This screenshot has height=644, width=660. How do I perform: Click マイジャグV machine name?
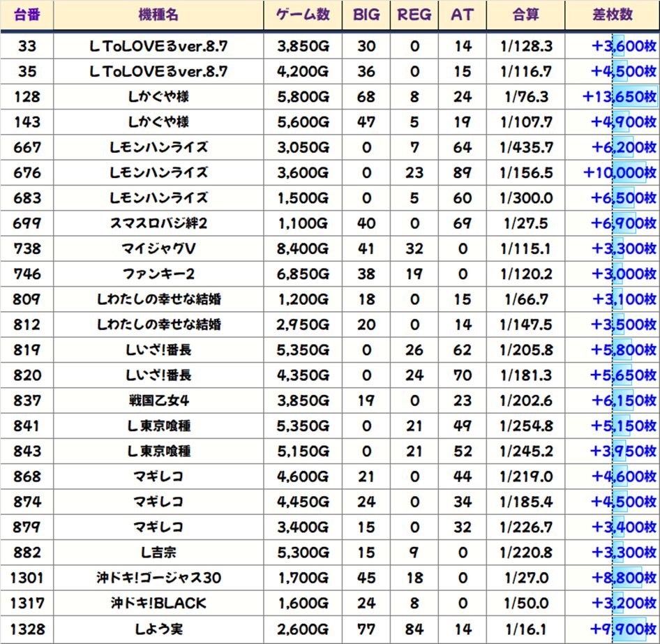point(158,248)
